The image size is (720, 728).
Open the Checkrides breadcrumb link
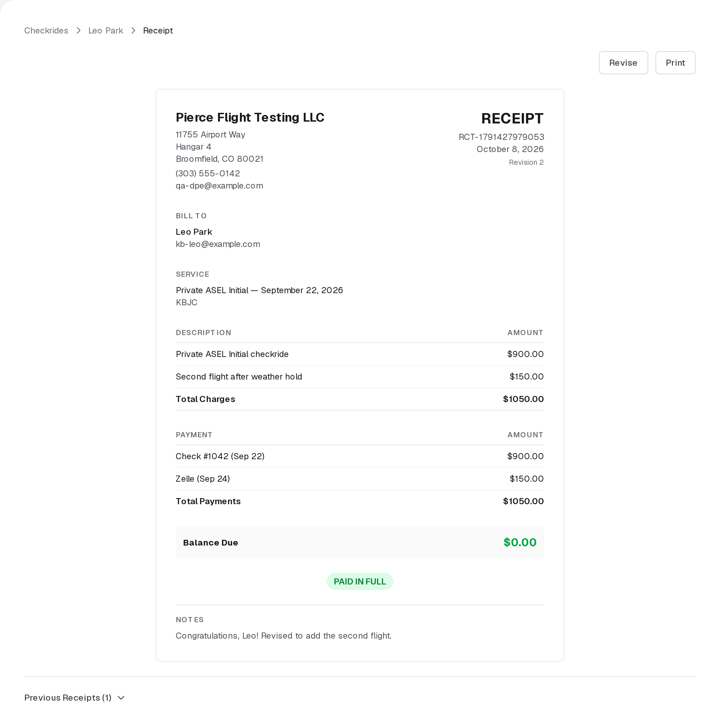click(x=46, y=30)
